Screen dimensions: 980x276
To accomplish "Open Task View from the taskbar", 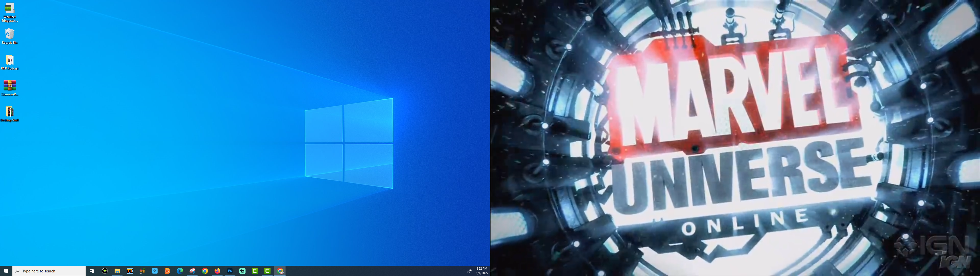I will (x=92, y=271).
